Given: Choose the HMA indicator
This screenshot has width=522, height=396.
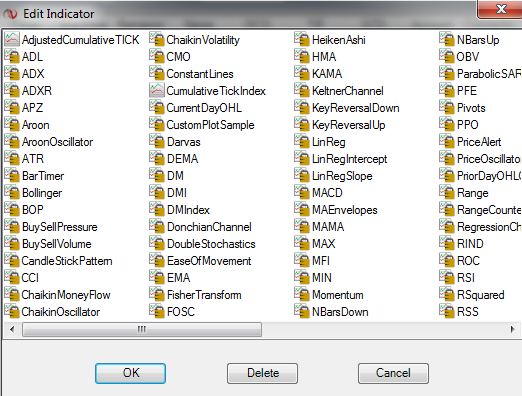Looking at the screenshot, I should tap(324, 57).
